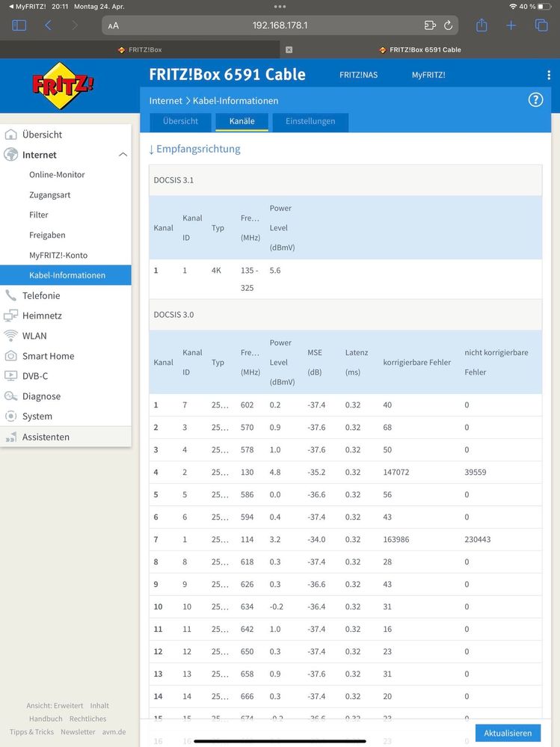Click the 163986 korrigierbare Fehler value

coord(396,539)
